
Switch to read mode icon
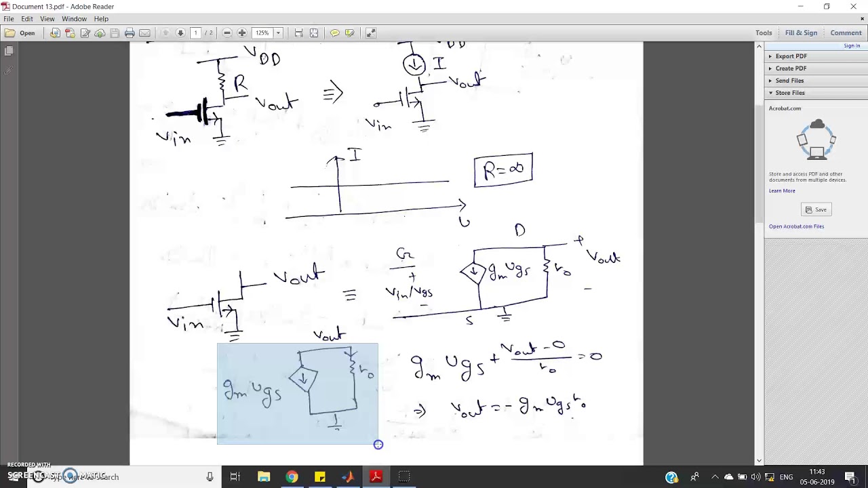pyautogui.click(x=371, y=33)
